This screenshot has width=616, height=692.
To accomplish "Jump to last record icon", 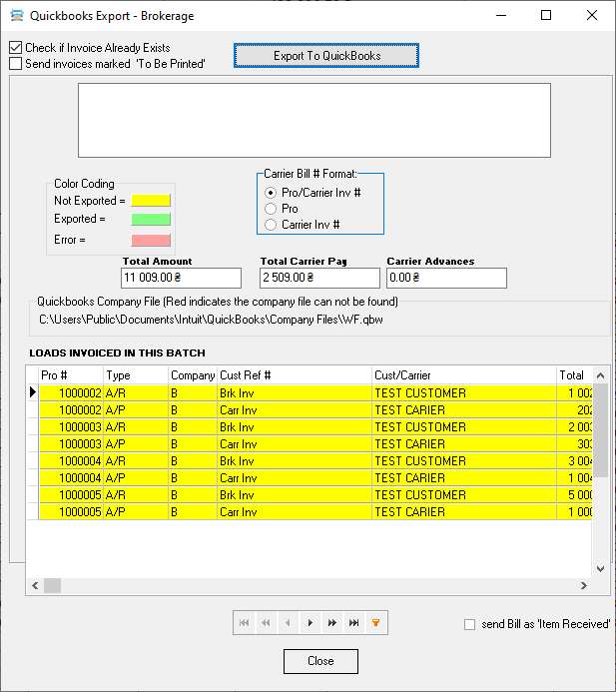I will coord(353,622).
